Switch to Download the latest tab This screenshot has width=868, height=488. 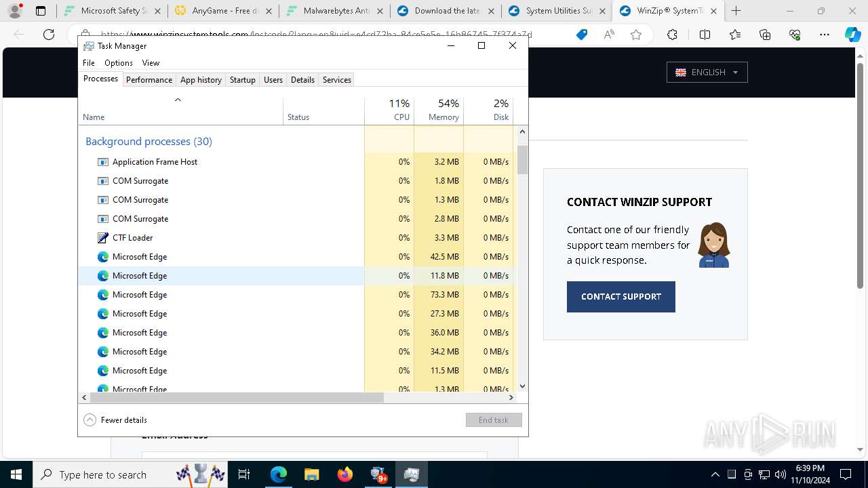[x=446, y=11]
